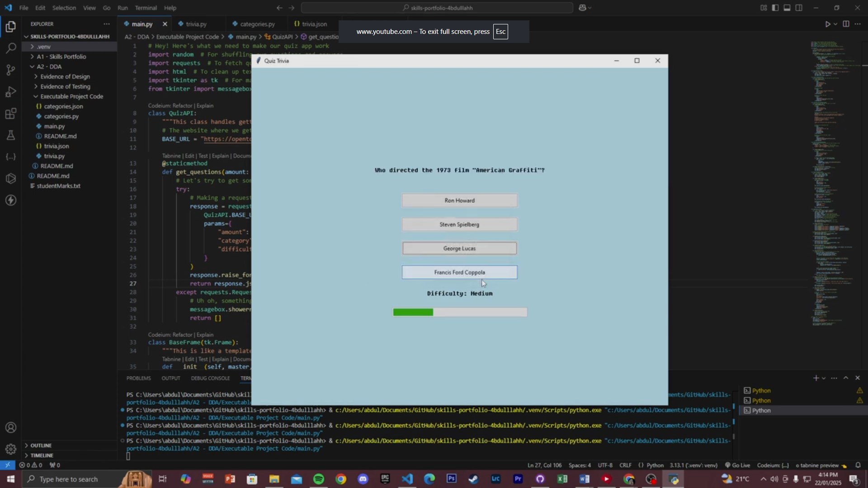Choose the Ron Howard answer
The image size is (868, 488).
[459, 201]
